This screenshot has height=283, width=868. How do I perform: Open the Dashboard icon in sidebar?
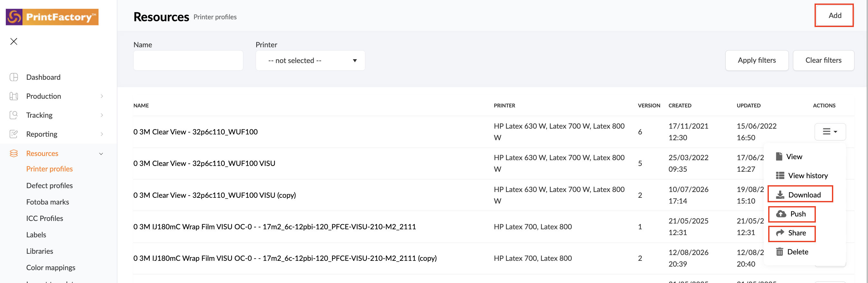[14, 77]
